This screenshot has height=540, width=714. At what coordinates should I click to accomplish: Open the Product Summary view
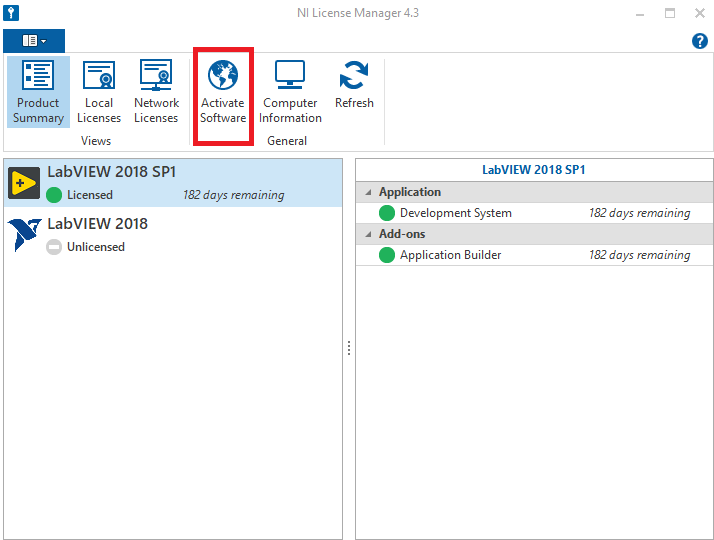[38, 92]
